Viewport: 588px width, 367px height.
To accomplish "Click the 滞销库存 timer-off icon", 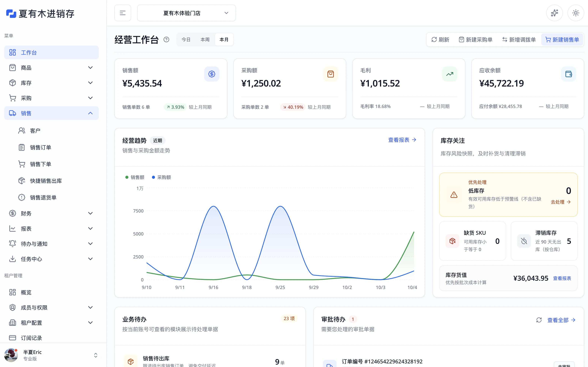I will click(x=524, y=241).
